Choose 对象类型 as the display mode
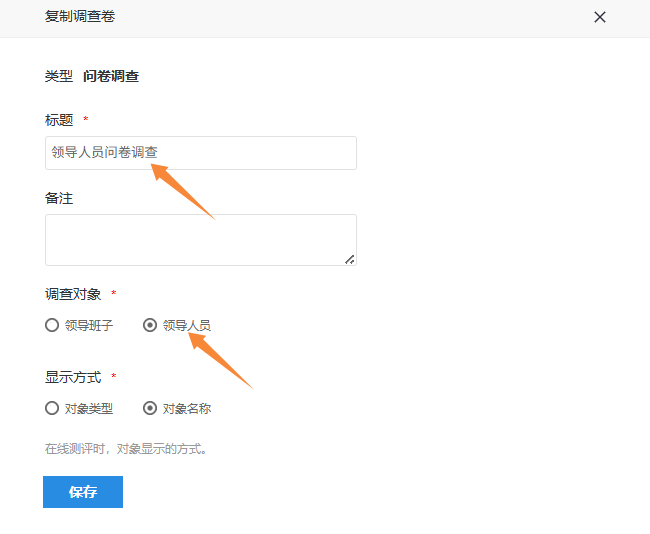The width and height of the screenshot is (650, 534). tap(52, 408)
